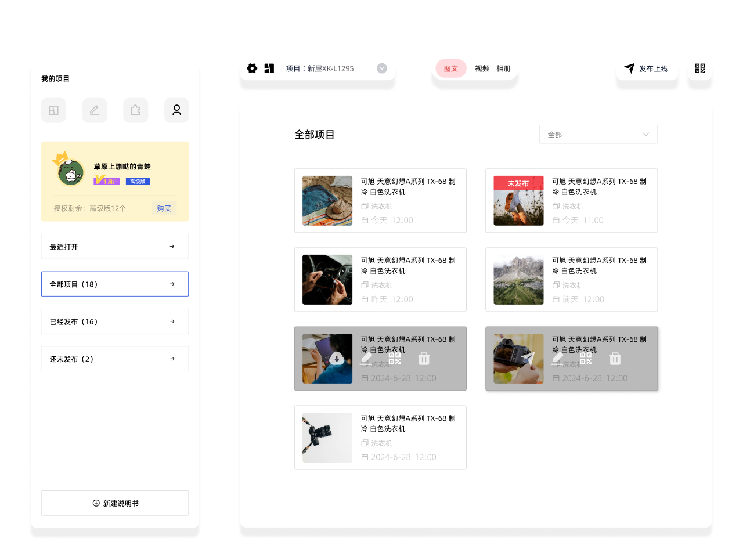Open the QR code button at top right
Image resolution: width=743 pixels, height=560 pixels.
[700, 68]
